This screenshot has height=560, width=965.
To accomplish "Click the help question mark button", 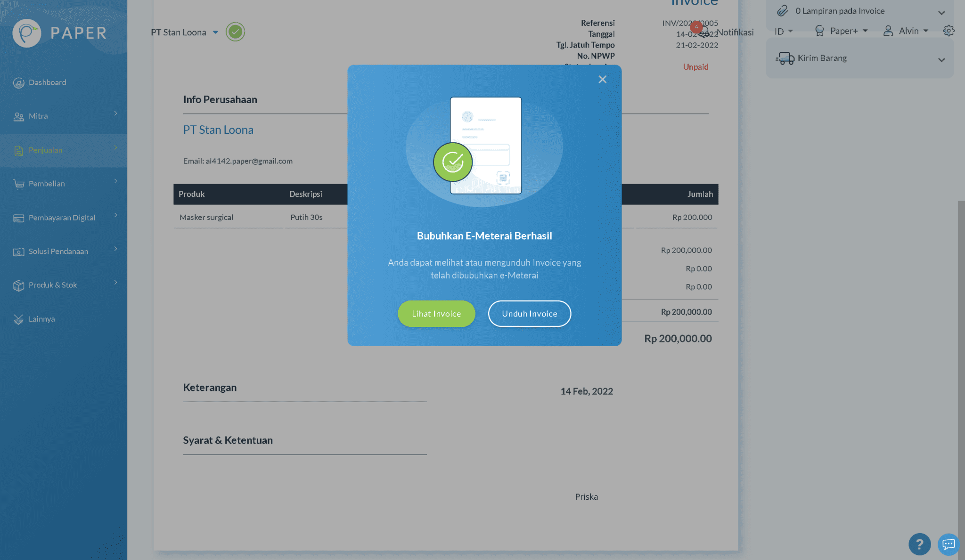I will pos(919,544).
